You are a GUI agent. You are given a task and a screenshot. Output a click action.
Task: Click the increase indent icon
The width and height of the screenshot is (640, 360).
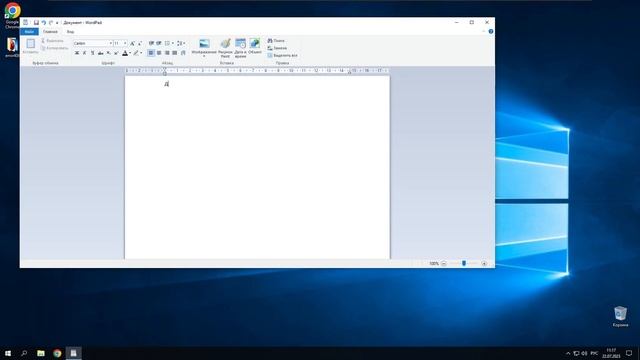pyautogui.click(x=159, y=43)
